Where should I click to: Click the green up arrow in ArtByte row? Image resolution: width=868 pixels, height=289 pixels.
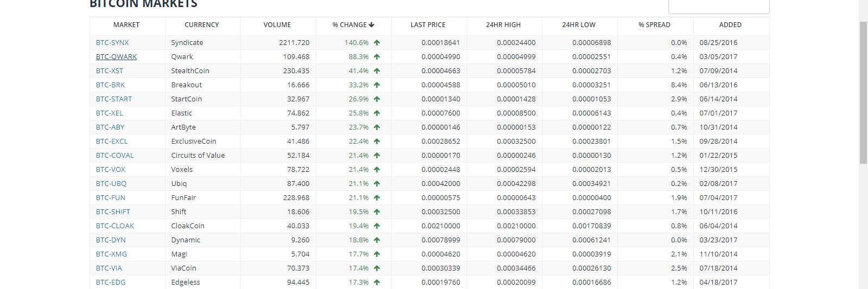(x=376, y=127)
